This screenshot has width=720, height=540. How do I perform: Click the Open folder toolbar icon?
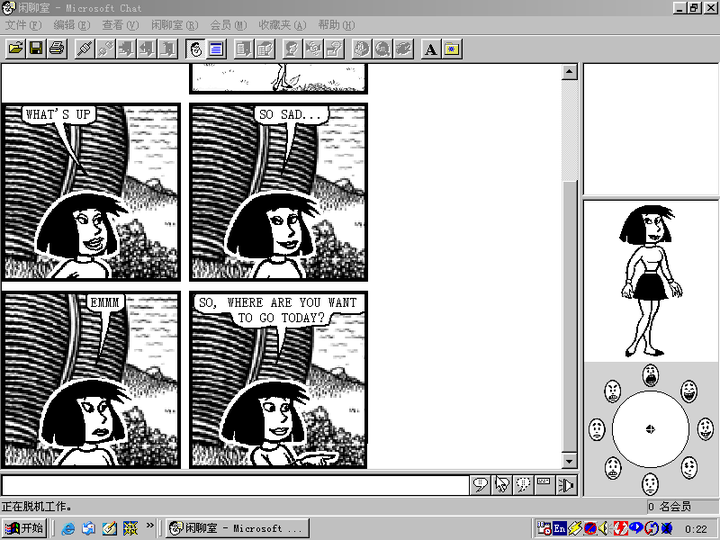point(15,48)
